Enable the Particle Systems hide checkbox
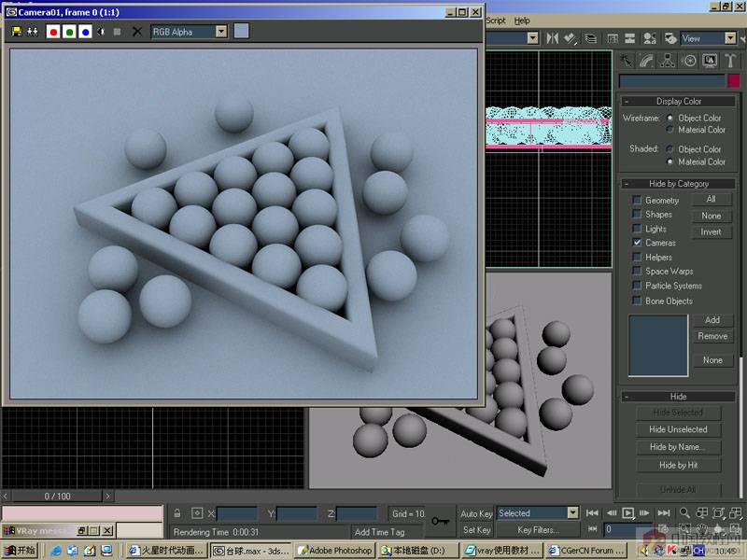 (637, 286)
